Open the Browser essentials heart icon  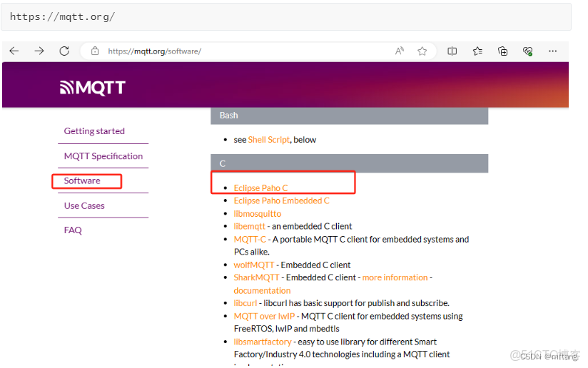(527, 51)
